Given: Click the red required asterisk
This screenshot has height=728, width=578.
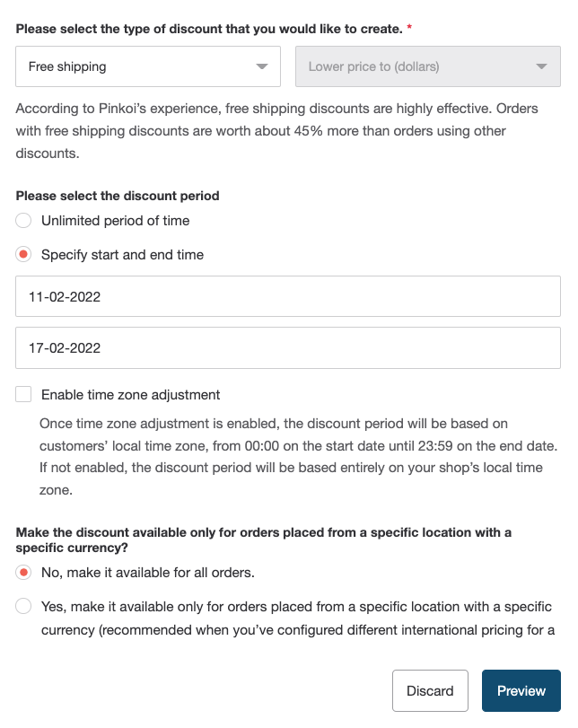Looking at the screenshot, I should tap(410, 29).
